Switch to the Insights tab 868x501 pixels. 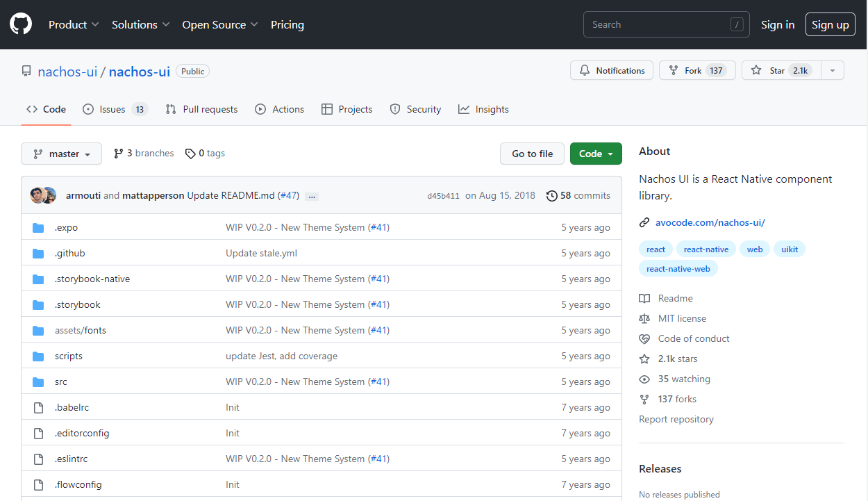point(483,109)
